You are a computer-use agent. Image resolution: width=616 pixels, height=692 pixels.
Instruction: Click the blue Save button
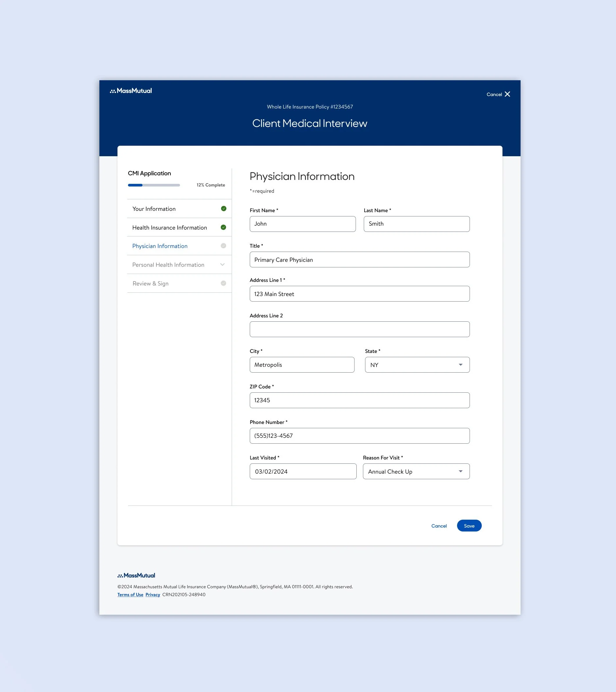[x=469, y=526]
